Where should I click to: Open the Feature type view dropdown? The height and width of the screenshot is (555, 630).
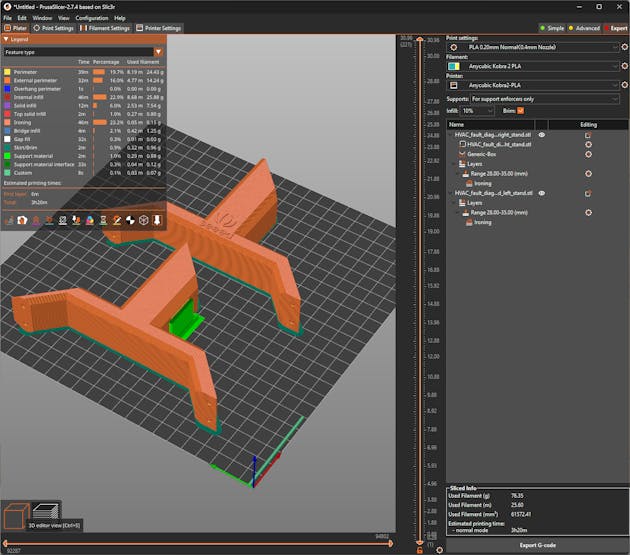tap(83, 51)
